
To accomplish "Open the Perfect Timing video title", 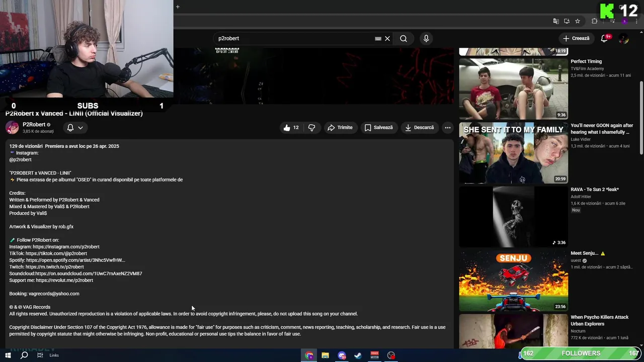I will pos(586,61).
